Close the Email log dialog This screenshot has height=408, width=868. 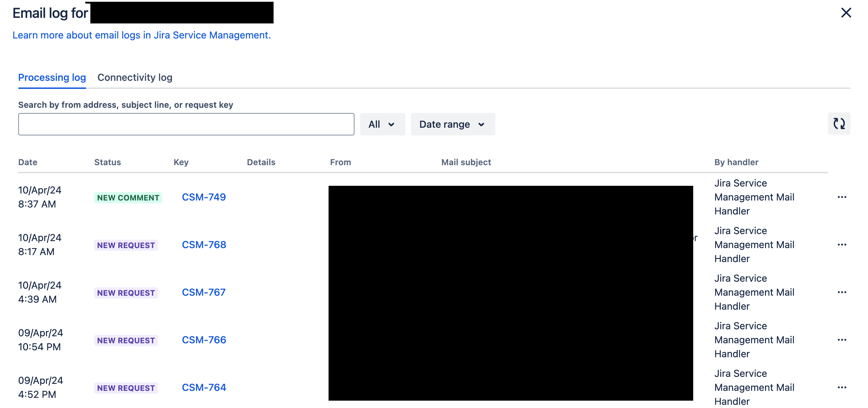tap(846, 13)
